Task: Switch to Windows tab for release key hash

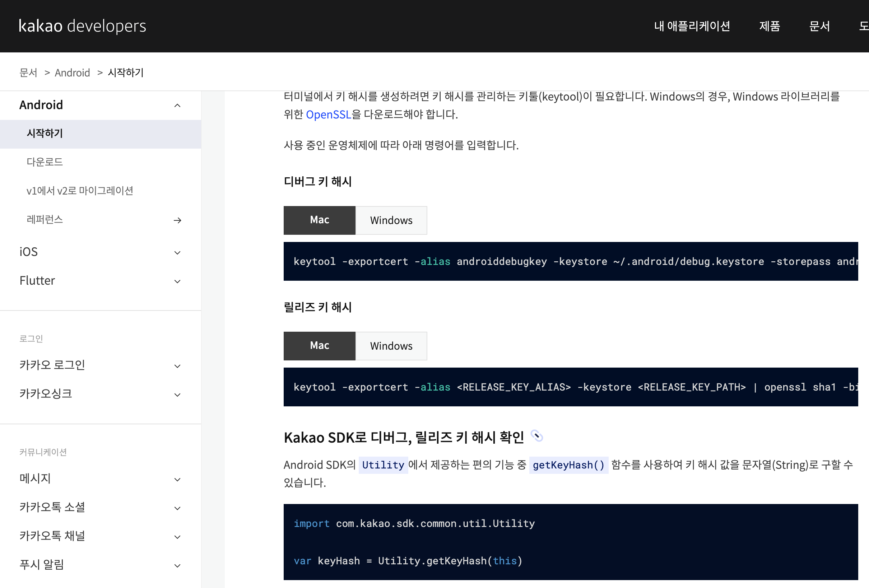Action: (391, 346)
